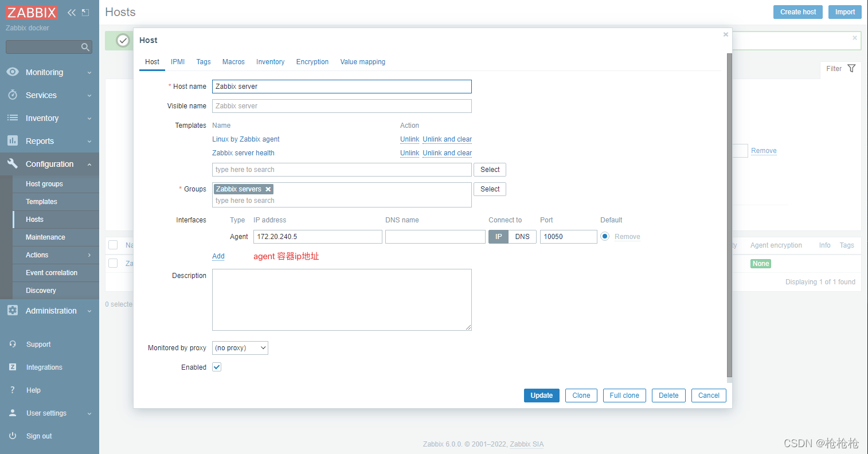Unlink and clear Zabbix server health template
The image size is (868, 454).
point(447,153)
